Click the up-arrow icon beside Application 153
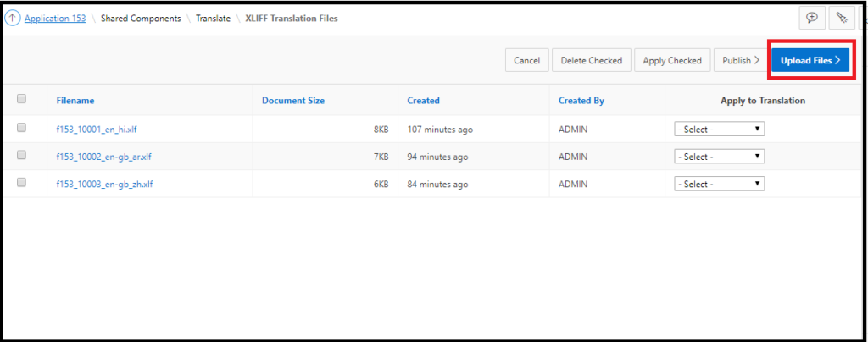This screenshot has height=342, width=868. 13,19
